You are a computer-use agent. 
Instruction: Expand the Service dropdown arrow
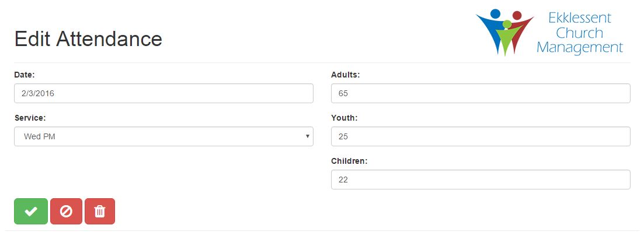[x=307, y=136]
